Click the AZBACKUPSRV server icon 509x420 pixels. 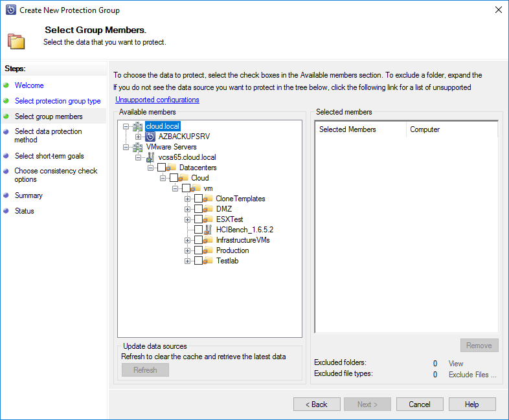[x=150, y=137]
